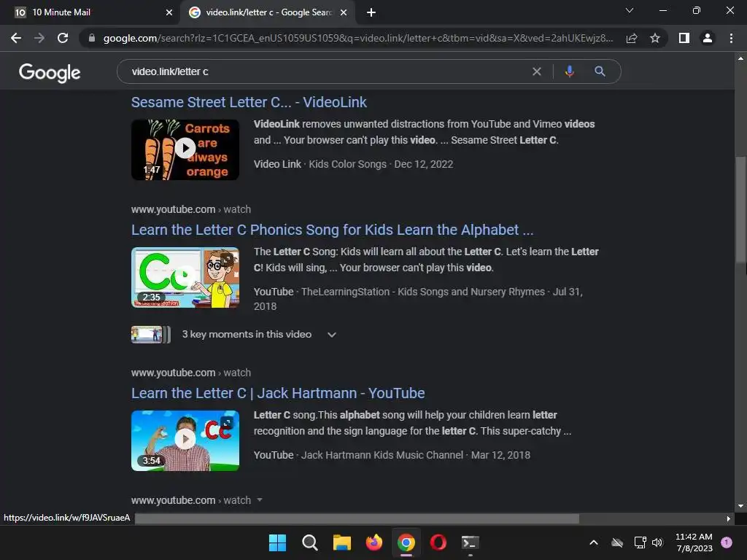This screenshot has width=747, height=560.
Task: Open the Google home logo
Action: point(50,73)
